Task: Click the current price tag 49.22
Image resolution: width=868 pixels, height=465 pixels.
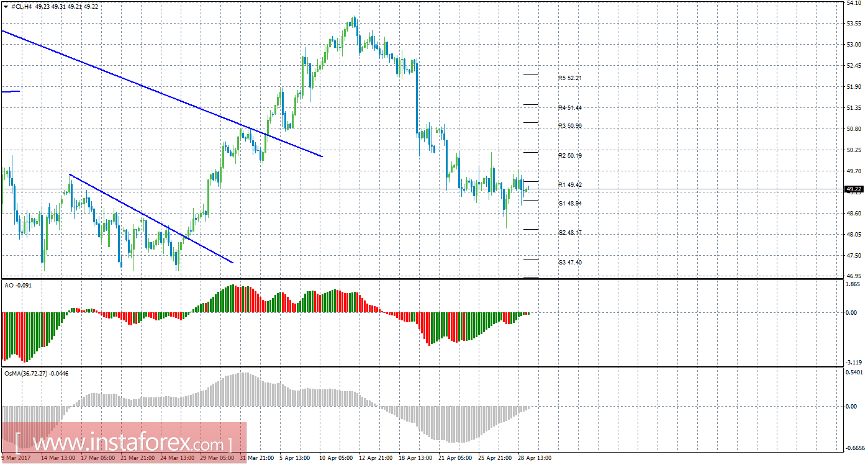Action: 853,189
